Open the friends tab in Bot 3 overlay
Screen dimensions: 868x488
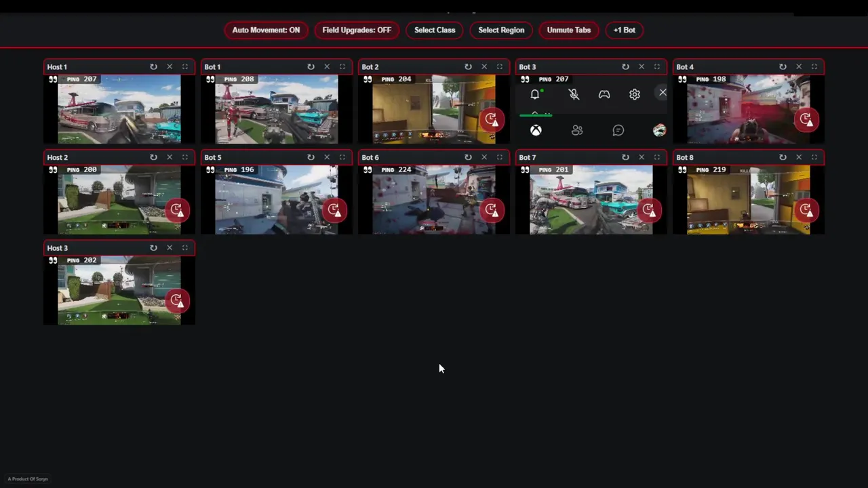click(577, 130)
